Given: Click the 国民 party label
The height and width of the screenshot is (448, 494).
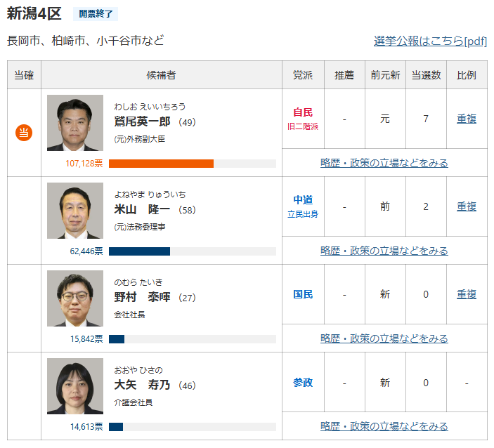Looking at the screenshot, I should 303,294.
